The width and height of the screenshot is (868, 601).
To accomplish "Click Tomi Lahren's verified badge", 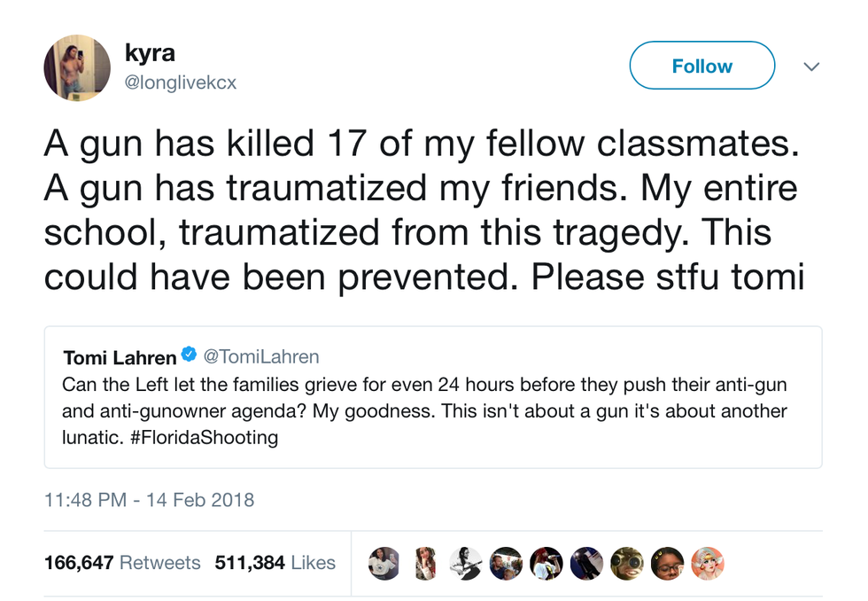I will pos(189,356).
